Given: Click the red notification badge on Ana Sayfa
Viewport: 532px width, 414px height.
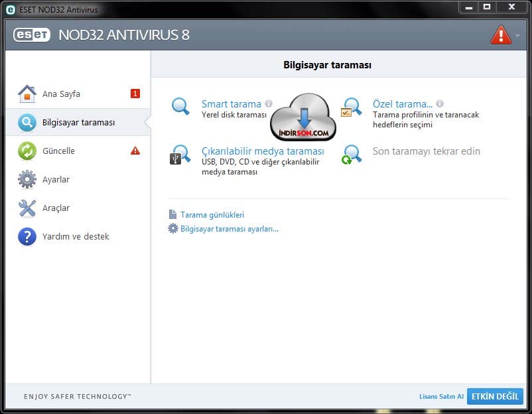Looking at the screenshot, I should click(135, 94).
